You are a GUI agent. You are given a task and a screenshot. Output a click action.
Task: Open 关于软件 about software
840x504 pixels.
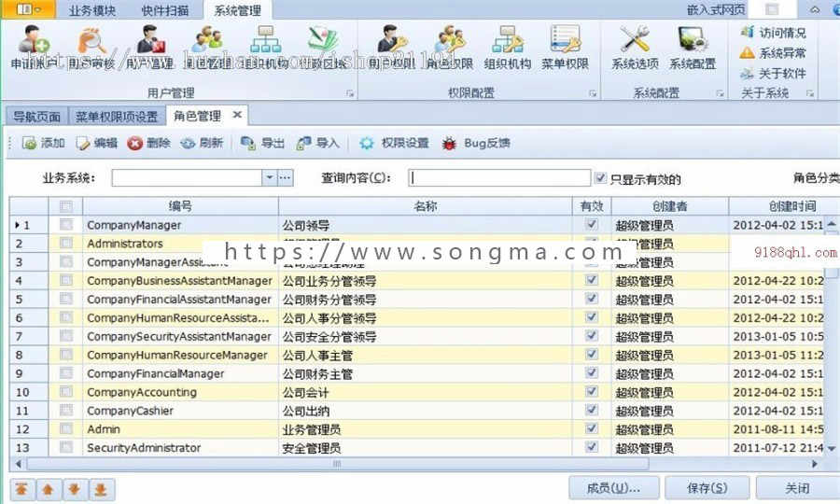pos(773,74)
